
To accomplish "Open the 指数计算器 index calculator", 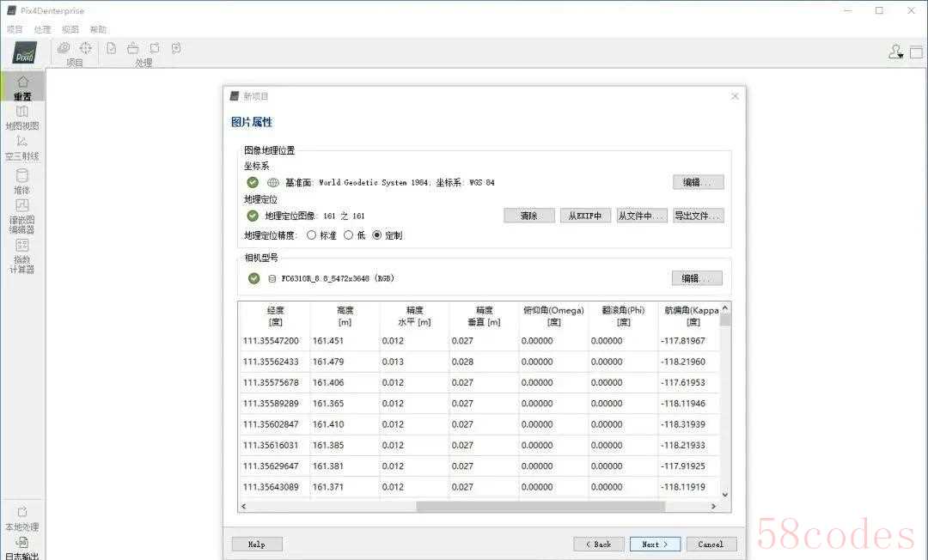I will [x=21, y=256].
